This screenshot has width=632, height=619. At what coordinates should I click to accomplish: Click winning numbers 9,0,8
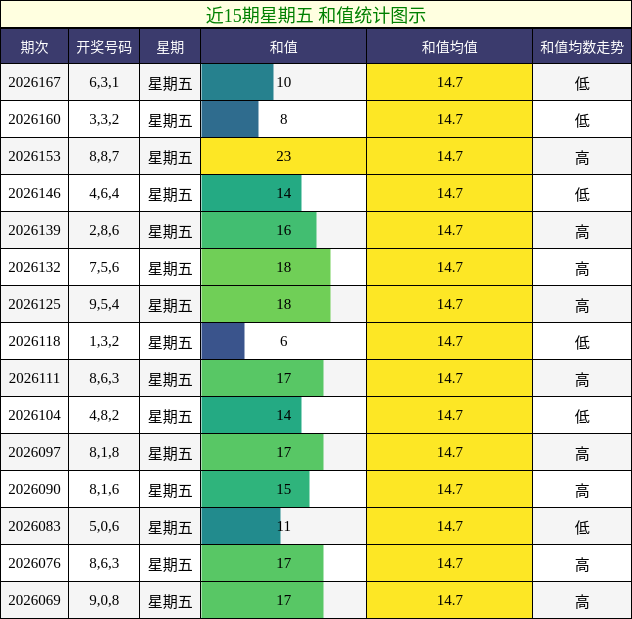[104, 600]
